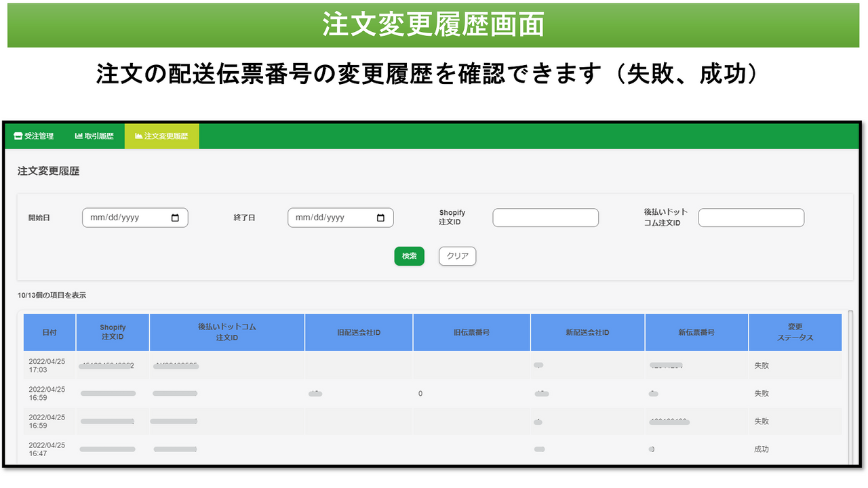Screen dimensions: 868x488
Task: Click the 後払いドットコム 注文ID column header
Action: coord(227,333)
